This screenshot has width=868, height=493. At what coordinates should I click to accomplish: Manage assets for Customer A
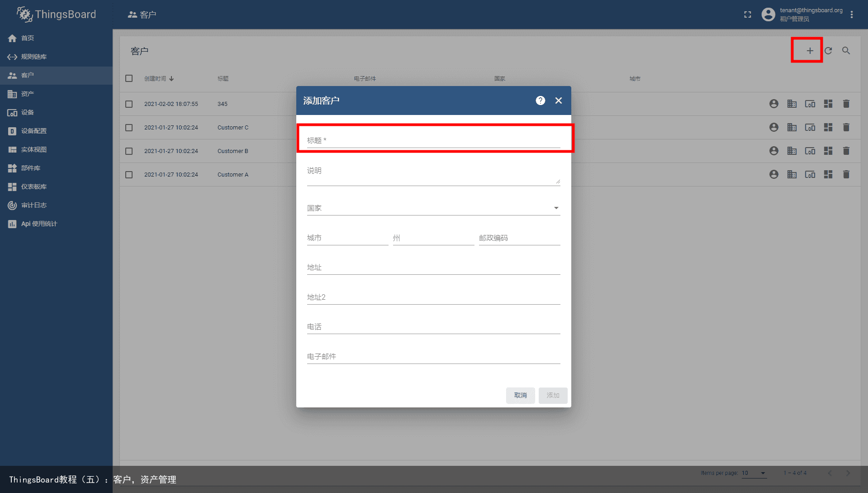[x=792, y=174]
